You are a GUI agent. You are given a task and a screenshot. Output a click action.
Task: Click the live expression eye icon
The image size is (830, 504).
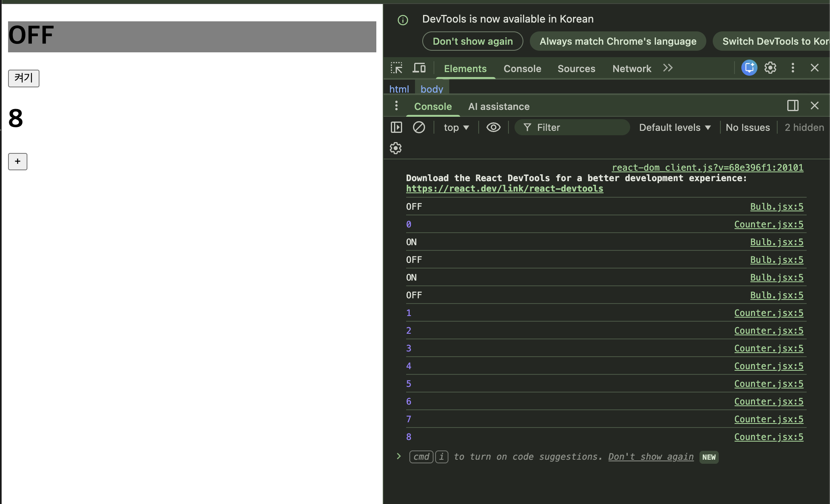point(493,128)
